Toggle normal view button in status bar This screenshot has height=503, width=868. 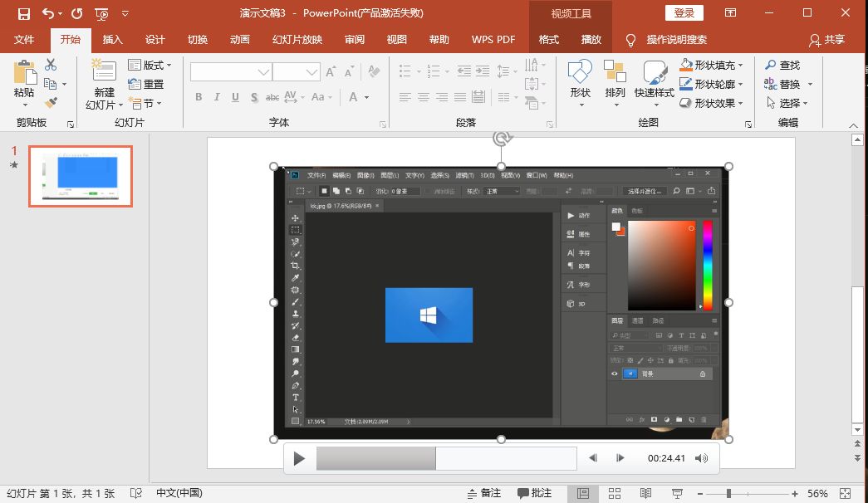(583, 493)
